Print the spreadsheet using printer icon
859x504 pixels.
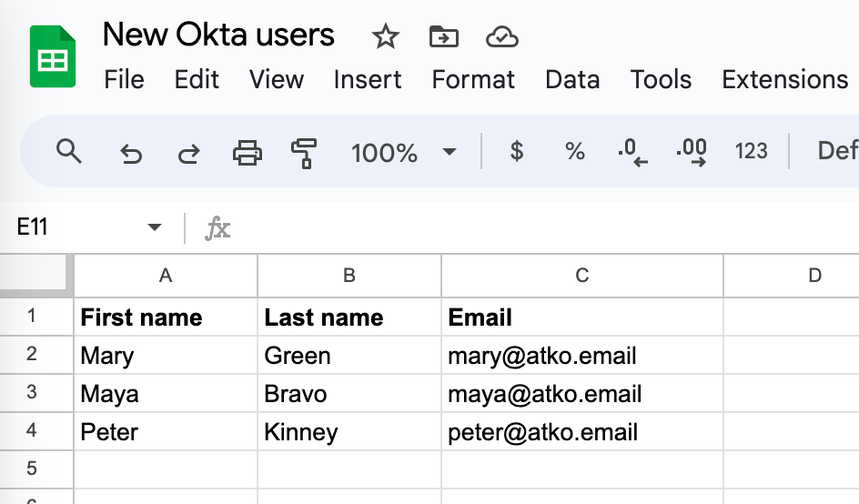(x=248, y=152)
